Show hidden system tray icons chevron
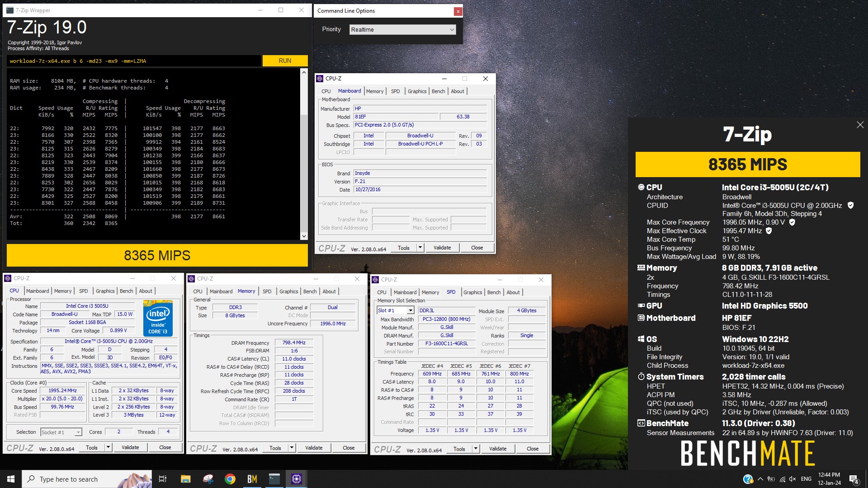Image resolution: width=868 pixels, height=488 pixels. coord(760,479)
